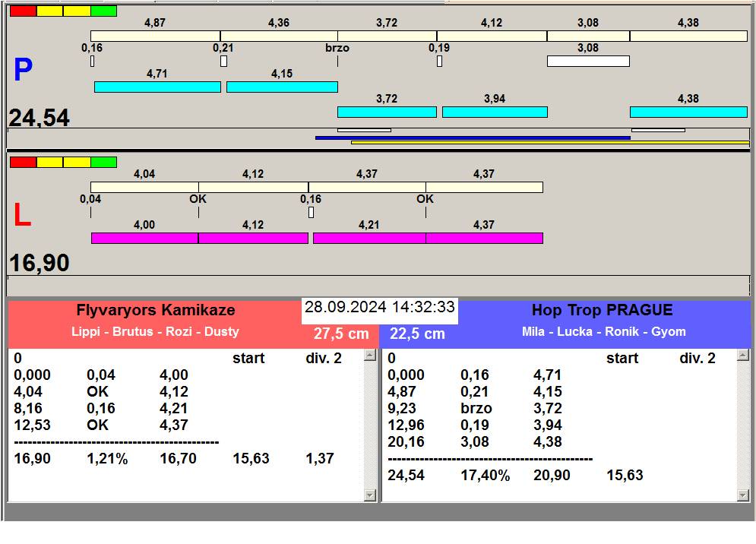Viewport: 756px width, 544px height.
Task: Click the blue lane letter P
Action: tap(23, 70)
